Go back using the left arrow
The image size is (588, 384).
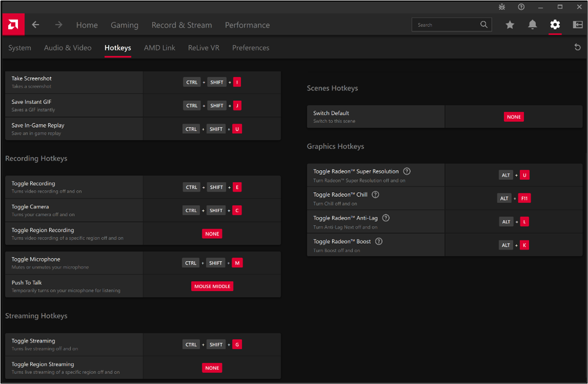click(35, 25)
